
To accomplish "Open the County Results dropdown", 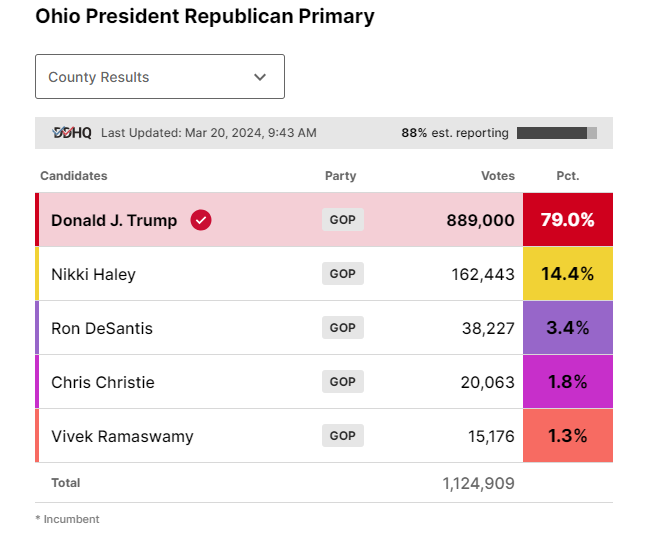I will click(x=159, y=77).
